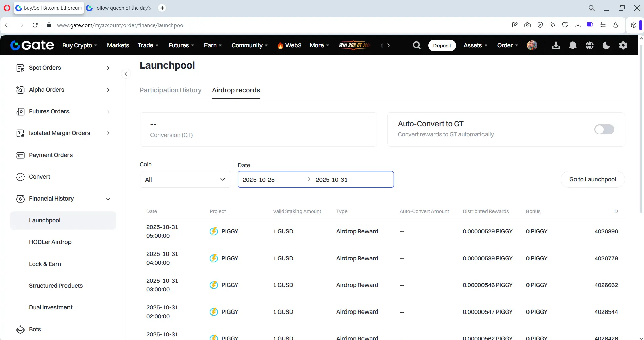The image size is (644, 340).
Task: Open the browser snapshot camera tool
Action: (x=527, y=25)
